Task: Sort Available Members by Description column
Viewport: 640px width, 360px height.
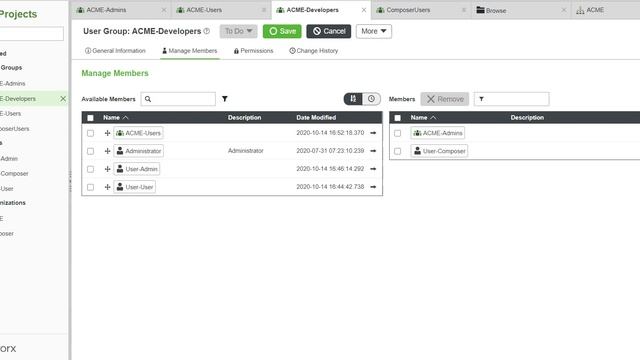Action: [x=244, y=118]
